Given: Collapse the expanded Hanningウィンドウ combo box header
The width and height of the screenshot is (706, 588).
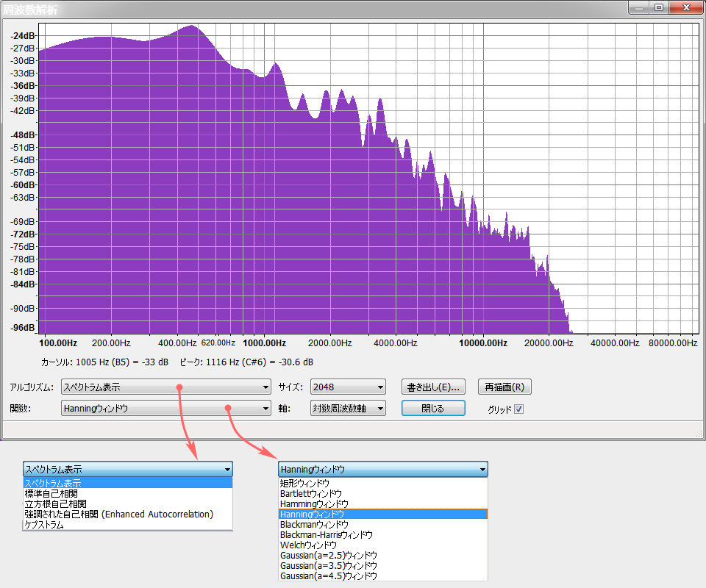Looking at the screenshot, I should tap(382, 469).
